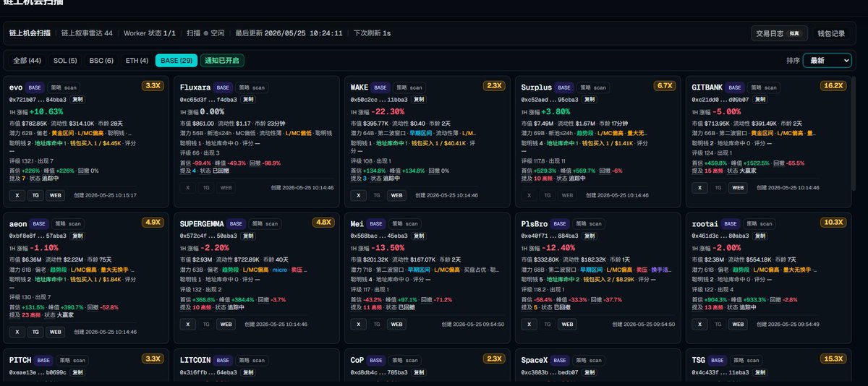Switch to the SOL (5) tab
The height and width of the screenshot is (386, 868).
[65, 61]
